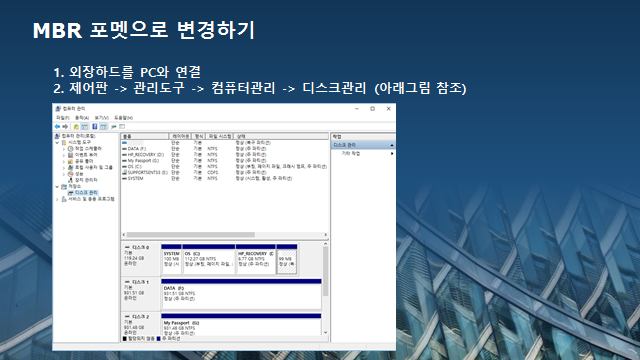
Task: Click the Forward arrow toolbar icon
Action: (65, 127)
